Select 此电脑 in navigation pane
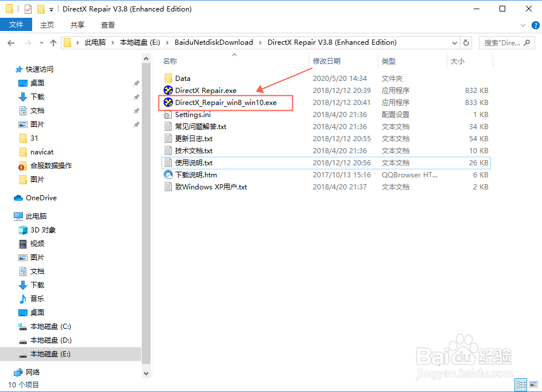542x392 pixels. coord(36,216)
